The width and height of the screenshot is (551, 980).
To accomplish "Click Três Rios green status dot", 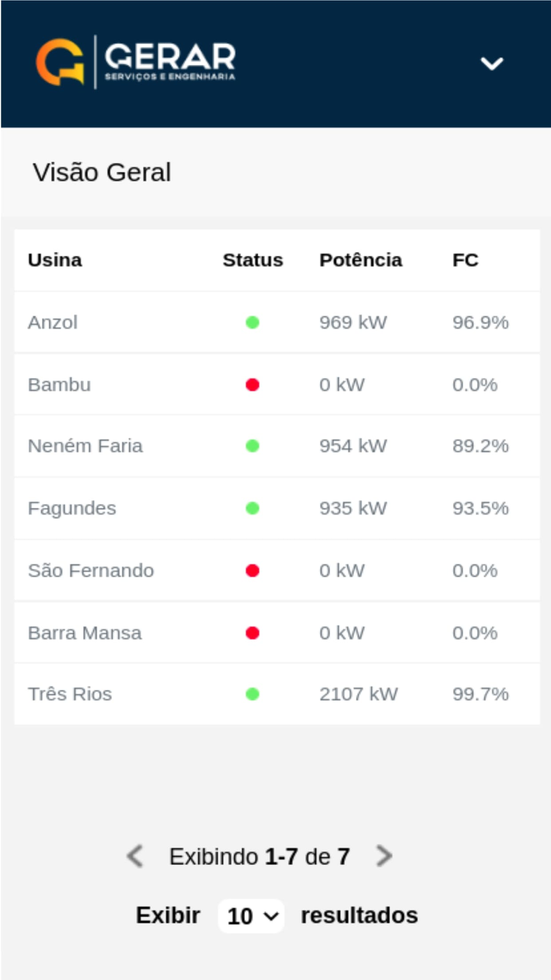I will (x=252, y=694).
